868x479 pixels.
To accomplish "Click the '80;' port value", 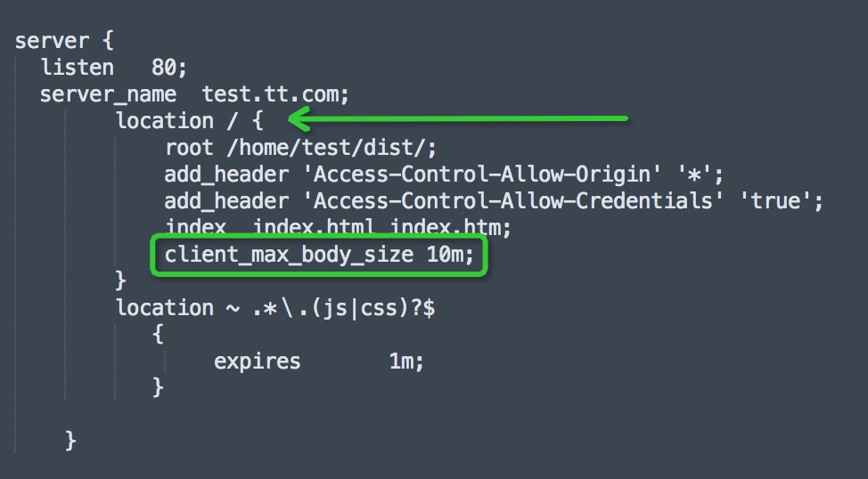I will click(169, 68).
